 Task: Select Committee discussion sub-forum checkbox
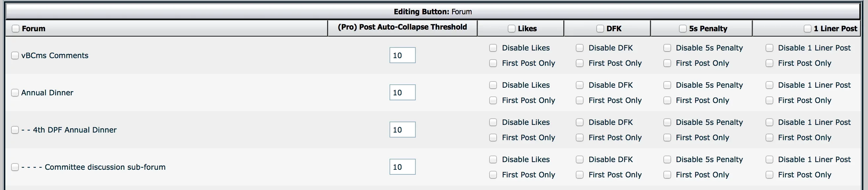(15, 167)
